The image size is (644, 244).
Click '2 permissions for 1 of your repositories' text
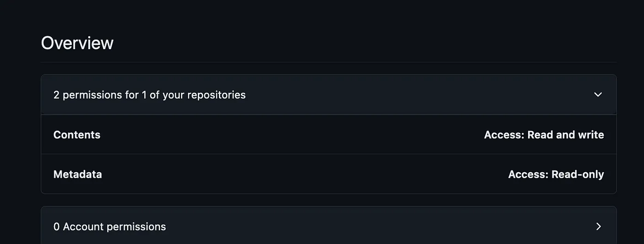149,95
